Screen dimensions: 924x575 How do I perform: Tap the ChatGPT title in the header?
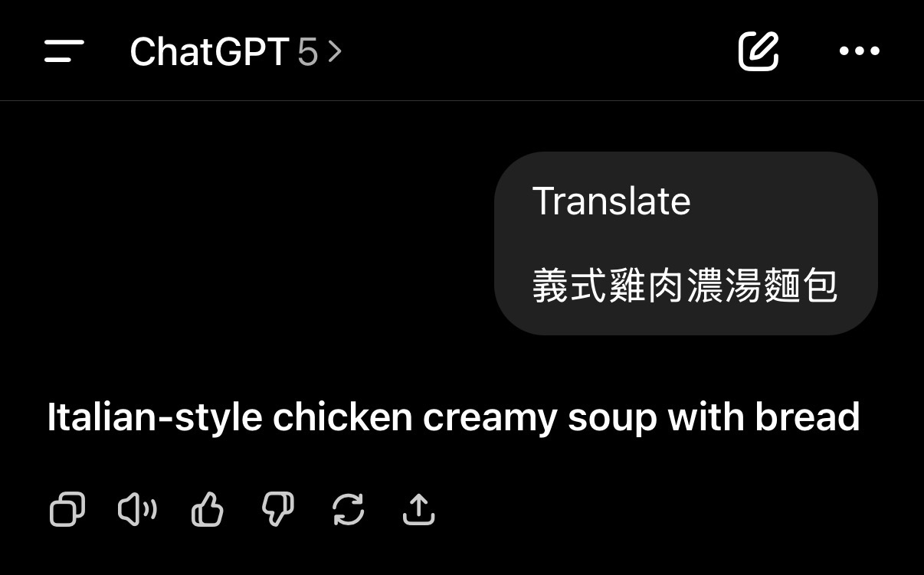pyautogui.click(x=209, y=52)
